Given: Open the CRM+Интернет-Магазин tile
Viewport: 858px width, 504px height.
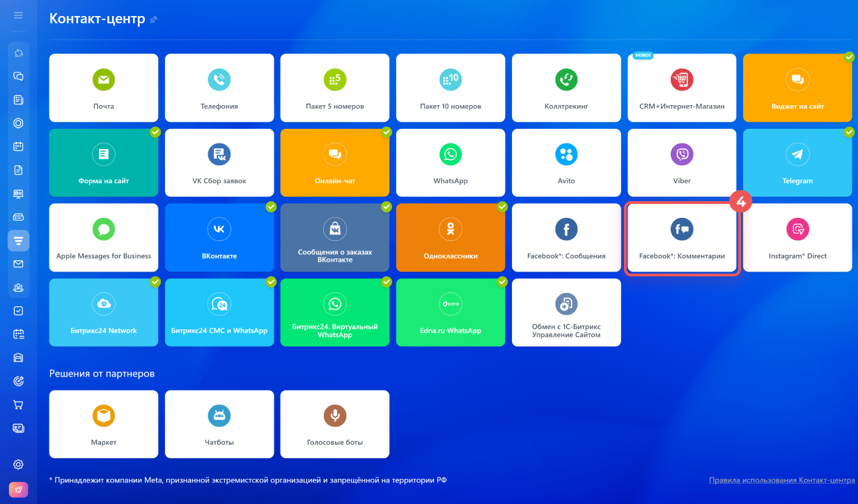Looking at the screenshot, I should tap(682, 88).
